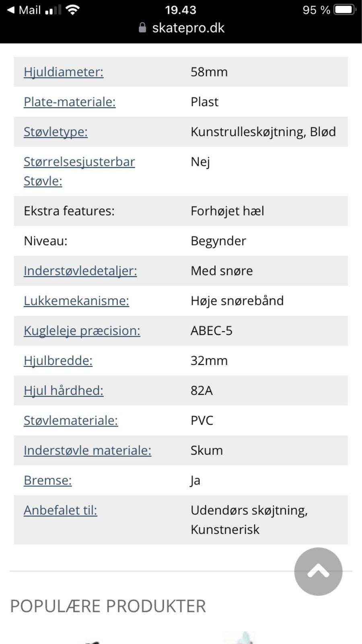This screenshot has width=362, height=644.
Task: Open the Plate-materiale link
Action: (x=70, y=102)
